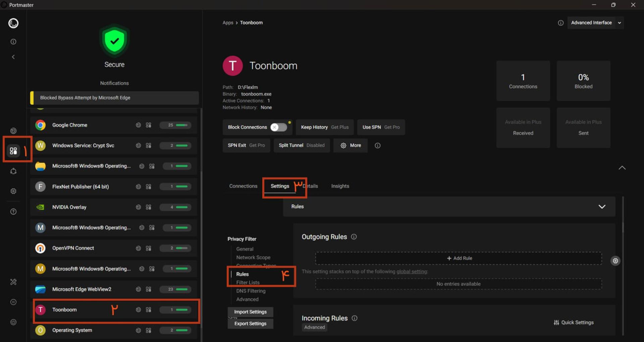The height and width of the screenshot is (342, 644).
Task: Open the SPN icon in the left sidebar
Action: click(x=13, y=171)
